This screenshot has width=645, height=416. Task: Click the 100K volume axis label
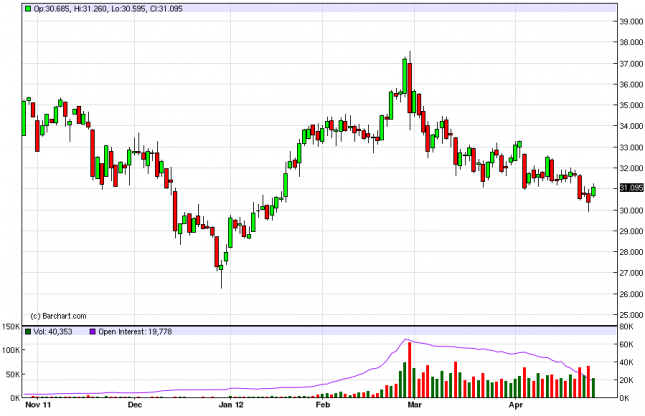11,350
